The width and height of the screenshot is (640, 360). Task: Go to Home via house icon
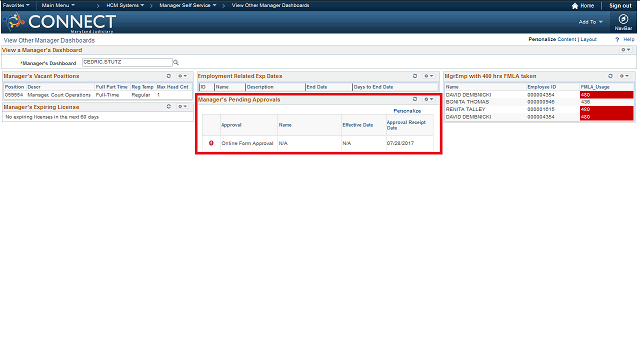[575, 6]
